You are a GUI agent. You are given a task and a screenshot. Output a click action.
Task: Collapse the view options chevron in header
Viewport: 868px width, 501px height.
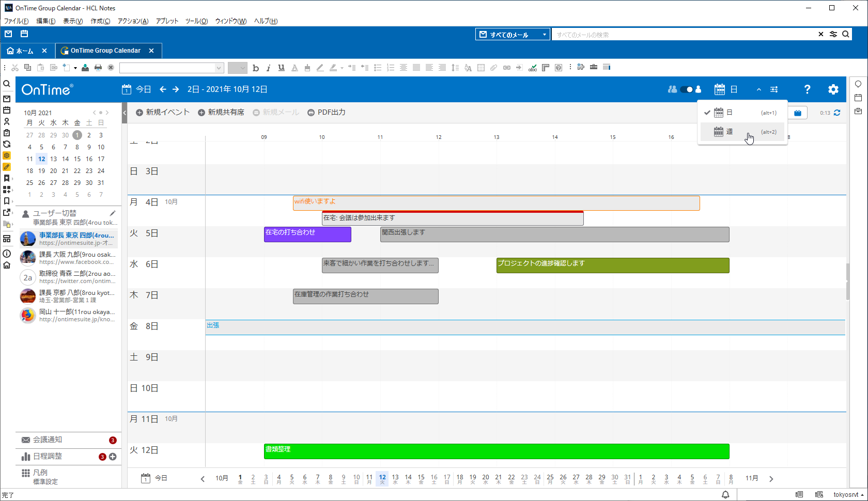pyautogui.click(x=758, y=89)
